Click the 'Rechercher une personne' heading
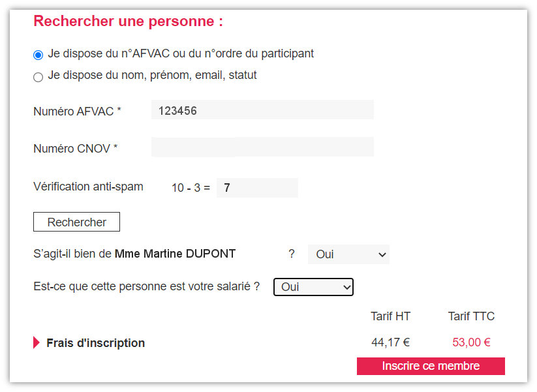 [x=129, y=21]
